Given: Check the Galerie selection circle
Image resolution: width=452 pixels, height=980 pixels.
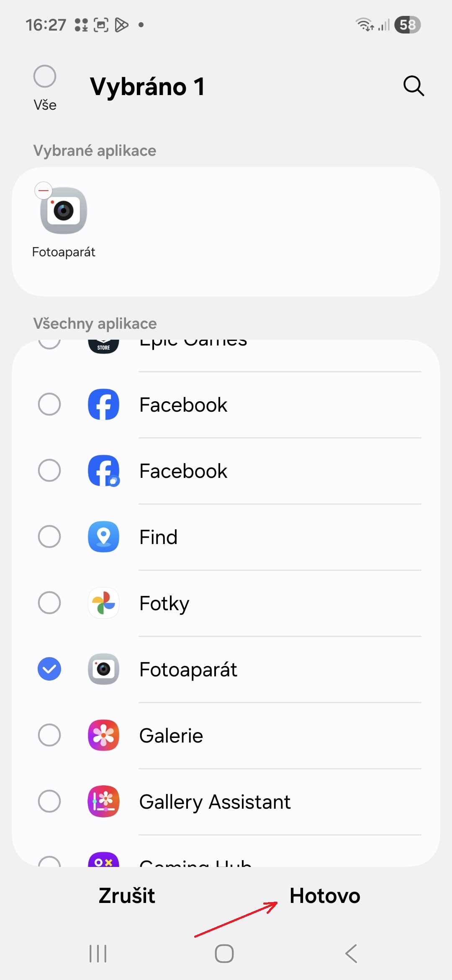Looking at the screenshot, I should tap(49, 735).
